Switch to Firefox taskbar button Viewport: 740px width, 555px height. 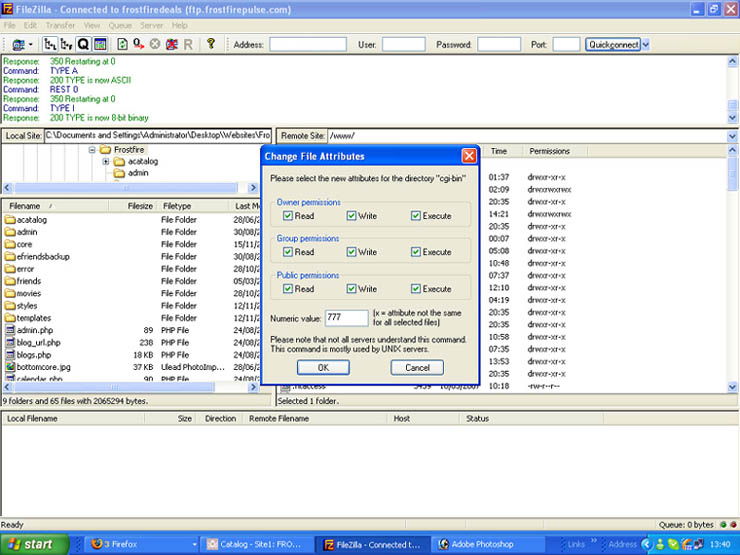tap(143, 544)
